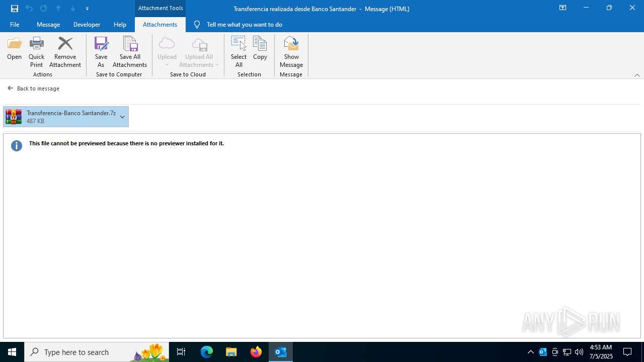Save the message using title bar icon
The height and width of the screenshot is (362, 644).
pos(15,9)
